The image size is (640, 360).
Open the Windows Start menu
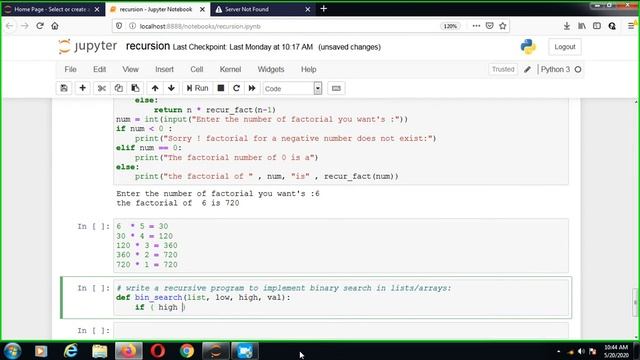12,351
